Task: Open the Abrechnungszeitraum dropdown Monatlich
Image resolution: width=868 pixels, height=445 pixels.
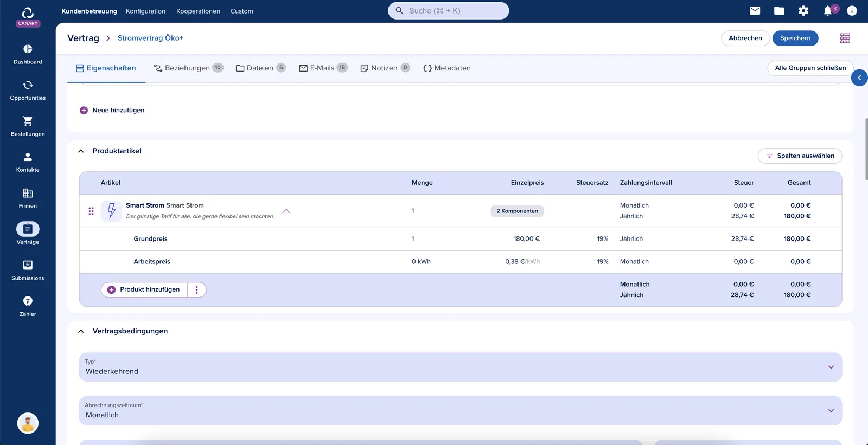Action: 460,410
